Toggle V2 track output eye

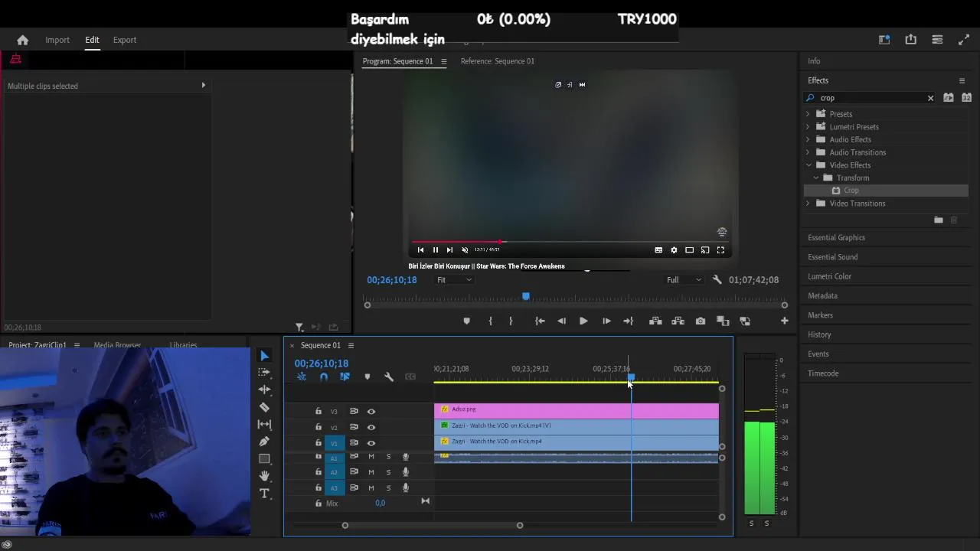coord(371,427)
